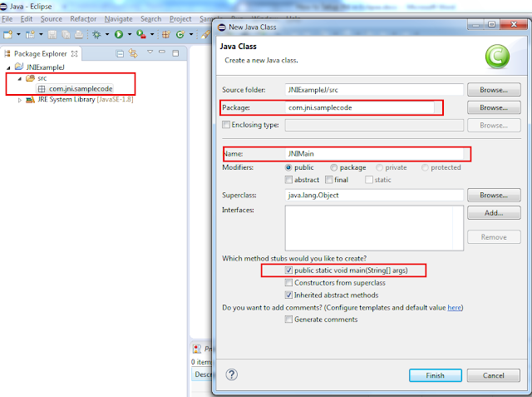
Task: Open the New Java Class dropdown arrow
Action: pos(191,34)
